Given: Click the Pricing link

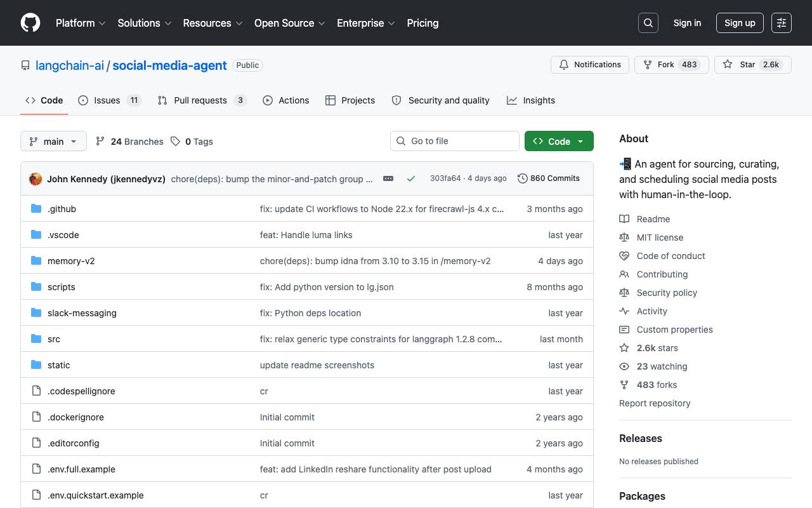Looking at the screenshot, I should click(x=422, y=23).
